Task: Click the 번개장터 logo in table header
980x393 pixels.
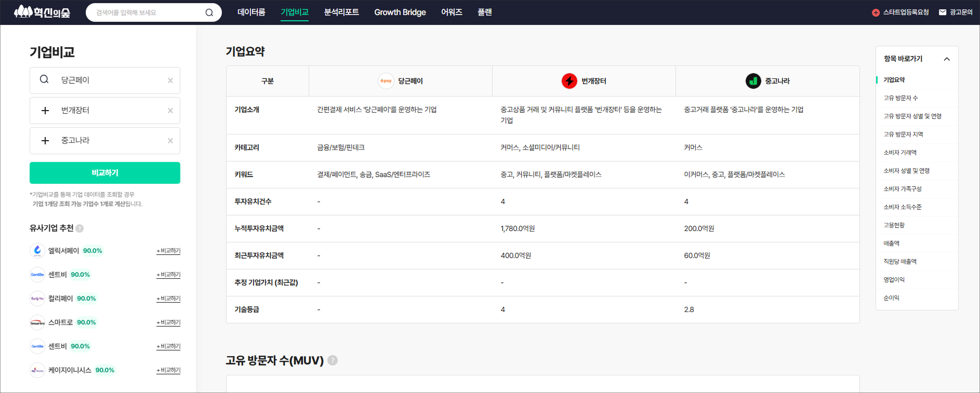Action: pos(570,81)
